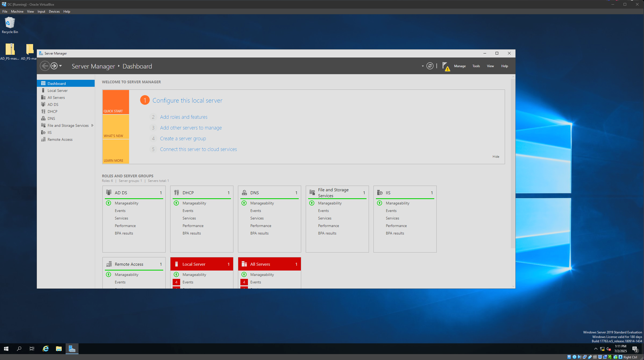Open DHCP Services row
This screenshot has width=644, height=360.
(189, 218)
